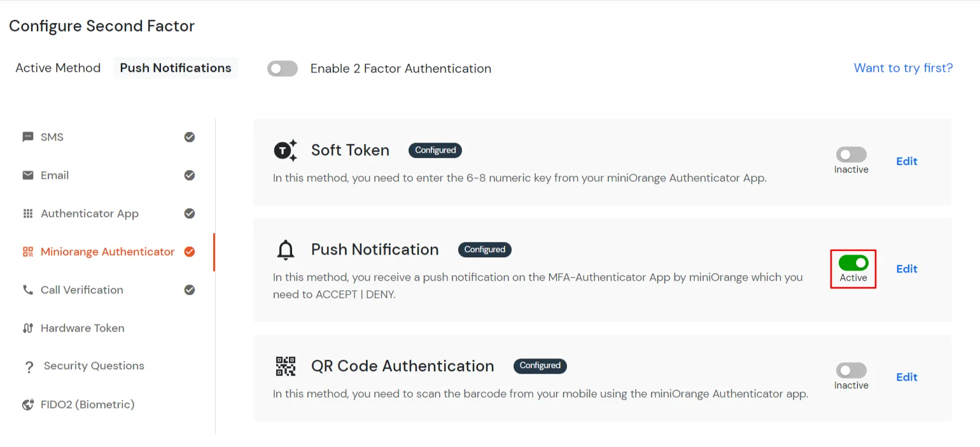This screenshot has width=980, height=447.
Task: Select the Security Questions question mark icon
Action: point(29,365)
